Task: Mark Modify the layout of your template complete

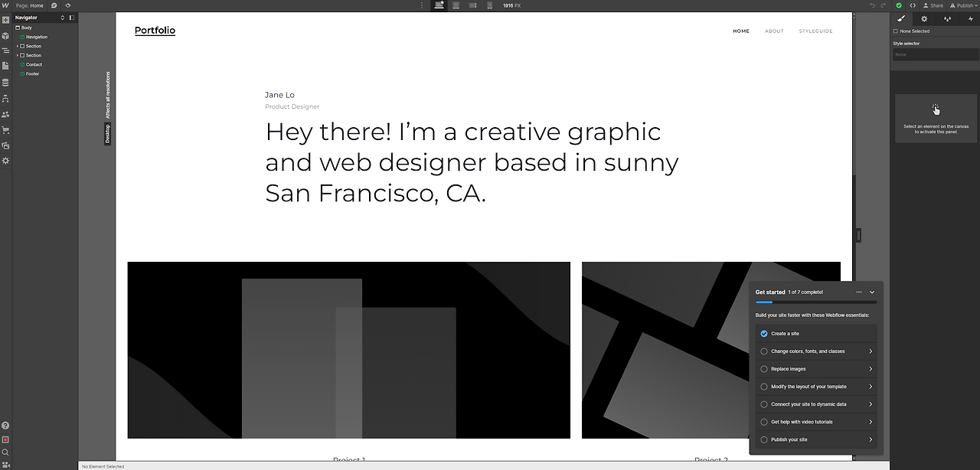Action: (764, 387)
